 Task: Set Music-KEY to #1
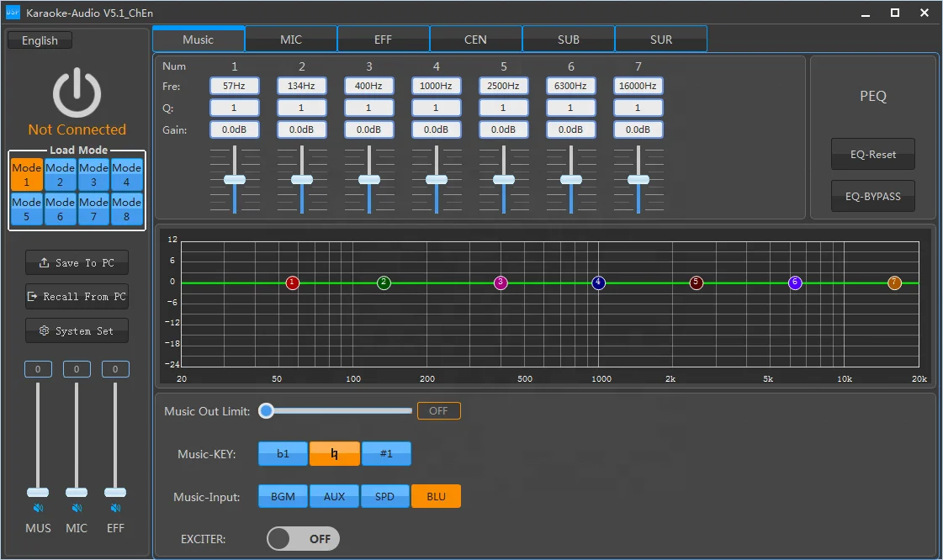pyautogui.click(x=386, y=454)
